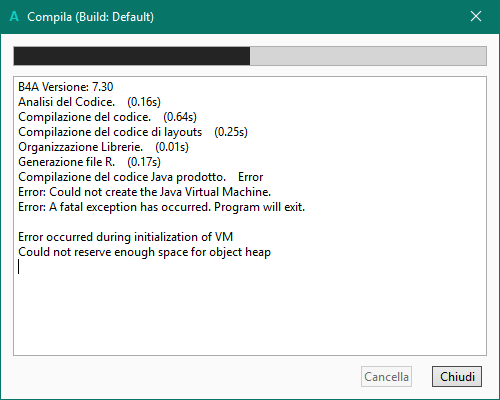Click the 'A fatal exception has occurred' line
The height and width of the screenshot is (400, 500).
(x=161, y=207)
